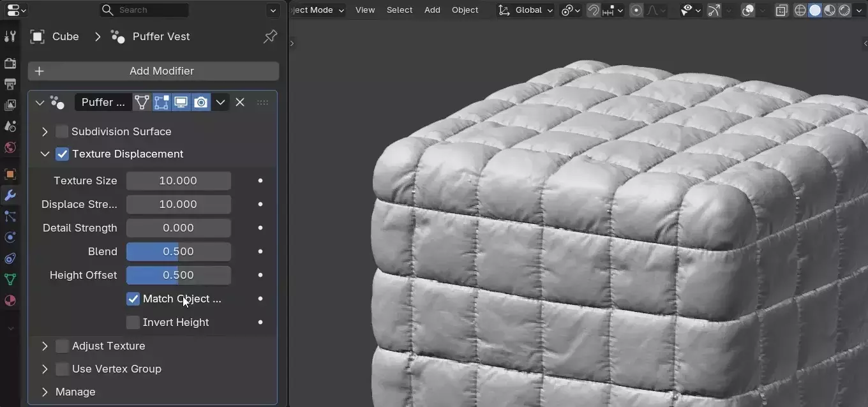Click the Blend slider
The height and width of the screenshot is (407, 868).
[x=179, y=251]
